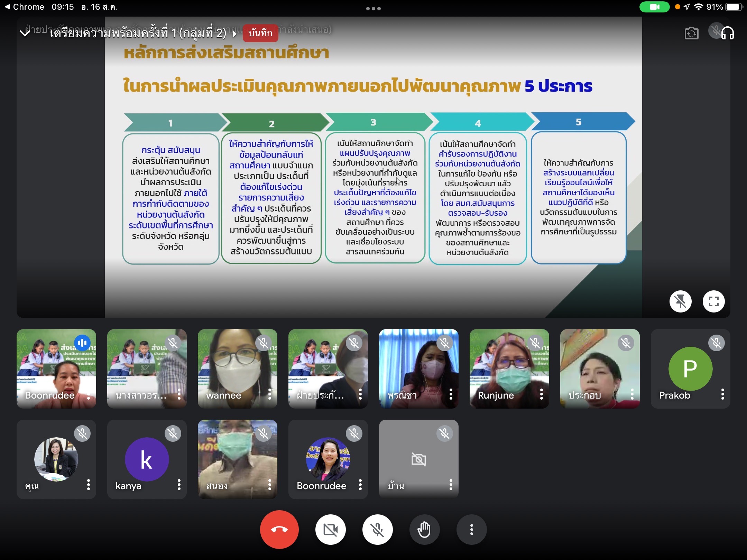Tap Boonrudee's active speaker audio indicator
The image size is (747, 560).
pyautogui.click(x=82, y=343)
